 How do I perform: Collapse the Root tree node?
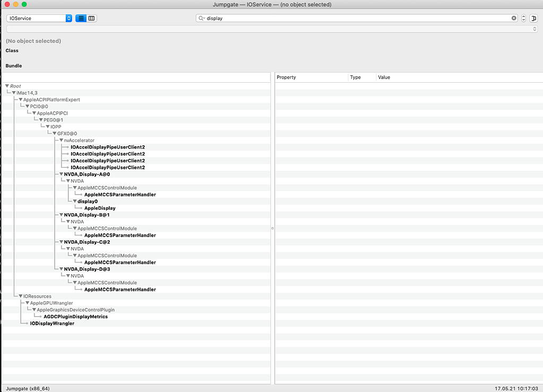[7, 86]
